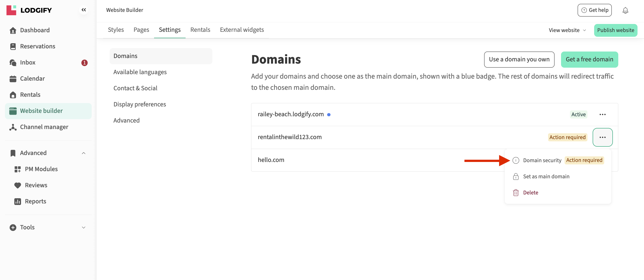The height and width of the screenshot is (280, 644).
Task: Click Use a domain you own
Action: click(519, 59)
